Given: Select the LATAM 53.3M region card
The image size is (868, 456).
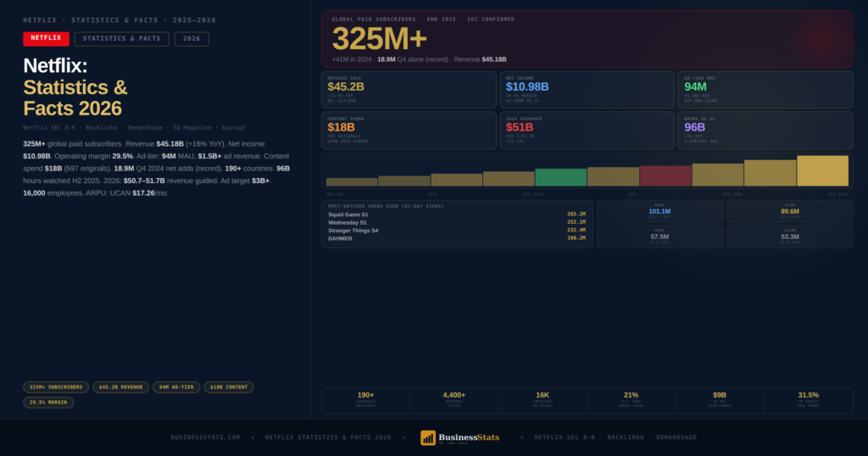Looking at the screenshot, I should tap(790, 236).
